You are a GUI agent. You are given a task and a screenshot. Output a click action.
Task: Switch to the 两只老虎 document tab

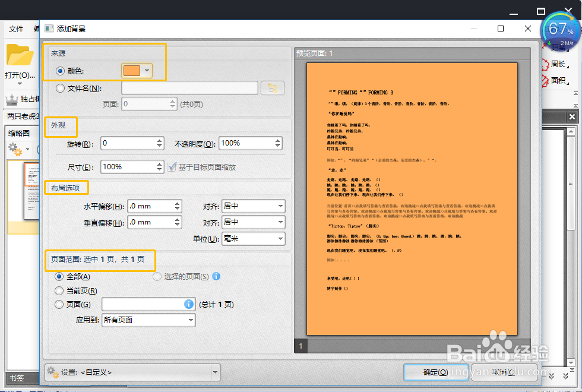tap(23, 116)
